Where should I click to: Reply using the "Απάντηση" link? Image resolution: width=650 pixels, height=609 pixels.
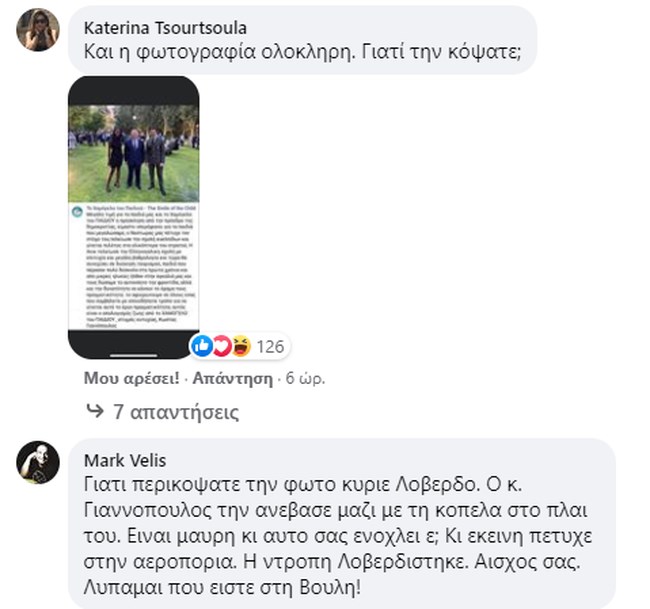coord(233,378)
